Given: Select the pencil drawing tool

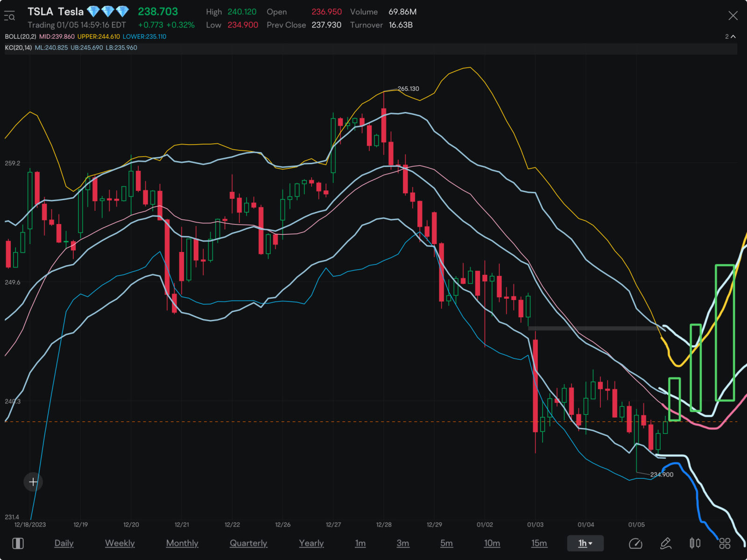Looking at the screenshot, I should pos(665,543).
